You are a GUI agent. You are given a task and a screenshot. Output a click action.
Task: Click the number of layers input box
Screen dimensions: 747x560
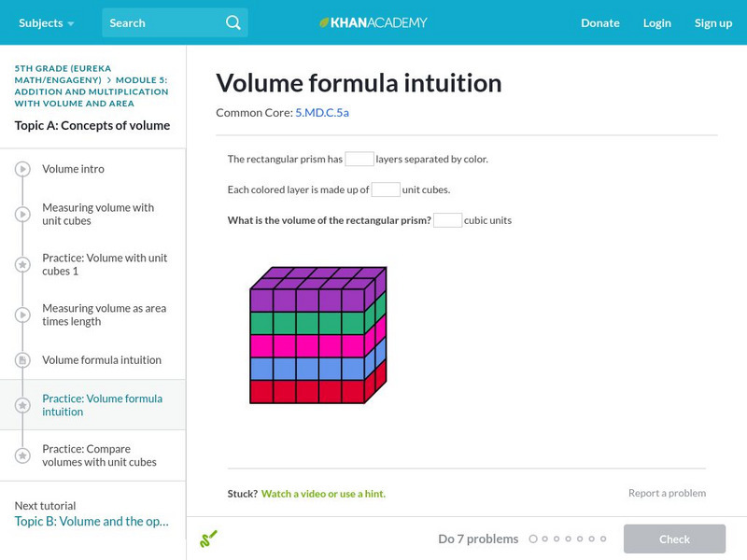click(359, 159)
